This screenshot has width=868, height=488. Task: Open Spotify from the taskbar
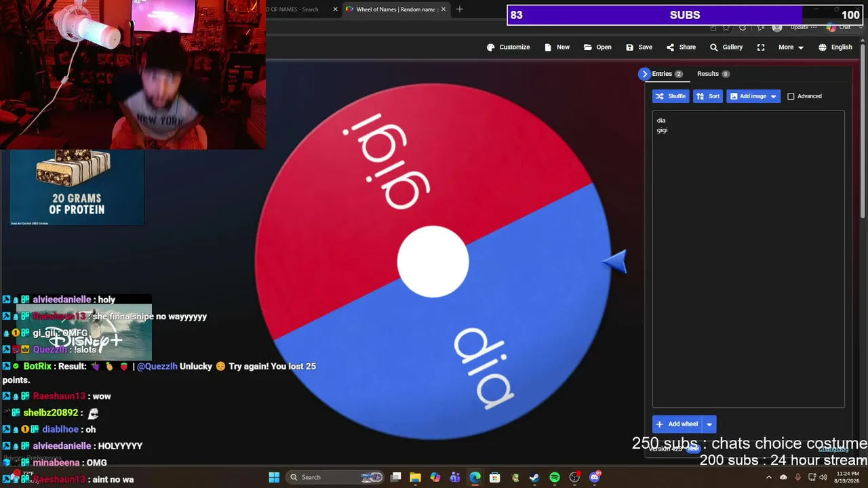555,477
